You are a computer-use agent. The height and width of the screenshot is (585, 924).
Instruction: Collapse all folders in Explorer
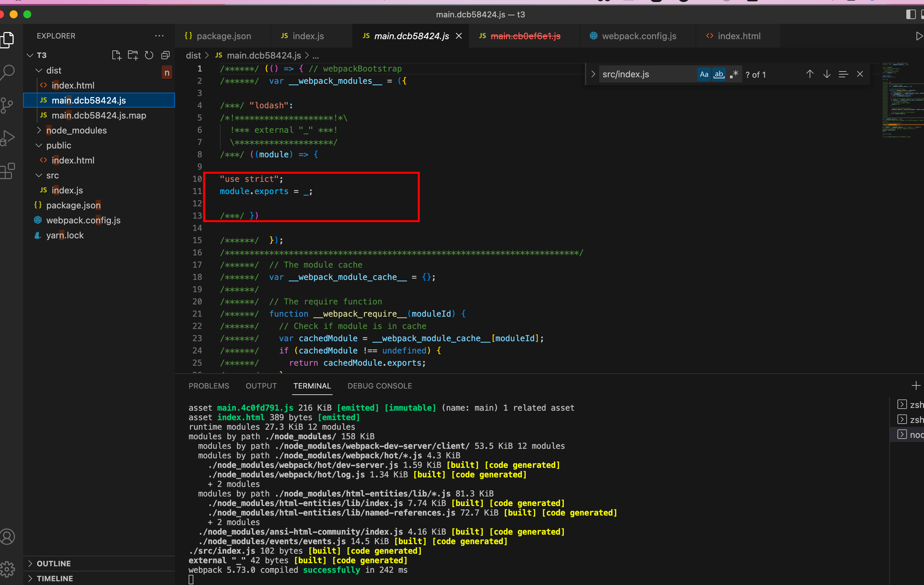(165, 55)
